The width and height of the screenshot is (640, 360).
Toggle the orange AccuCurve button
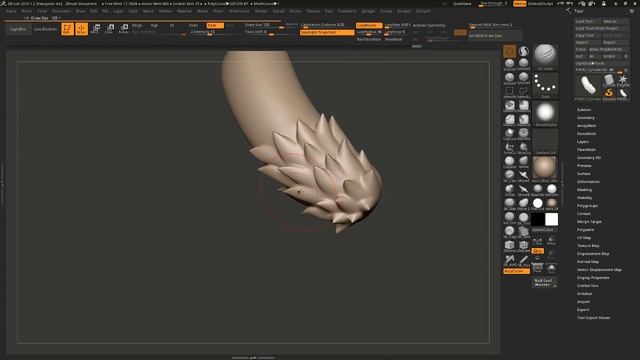[516, 271]
